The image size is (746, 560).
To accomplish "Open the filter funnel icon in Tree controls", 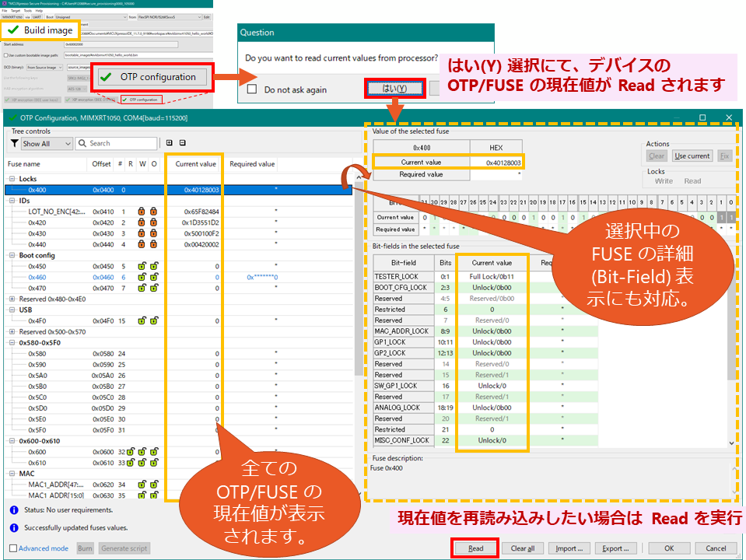I will [x=14, y=143].
